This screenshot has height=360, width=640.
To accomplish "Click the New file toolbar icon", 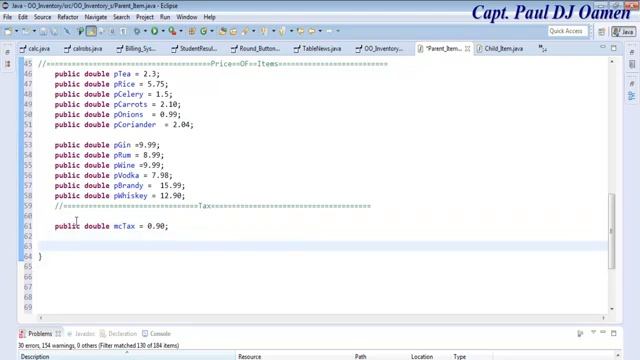I will (8, 31).
